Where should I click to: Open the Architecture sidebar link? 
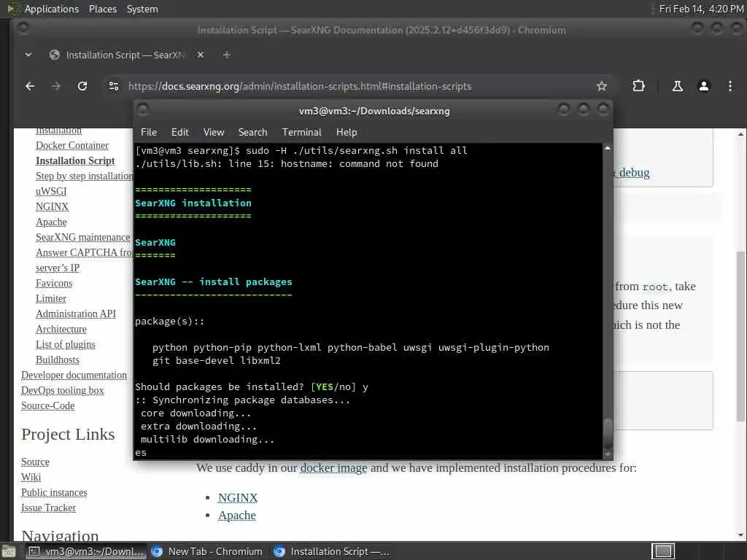61,329
